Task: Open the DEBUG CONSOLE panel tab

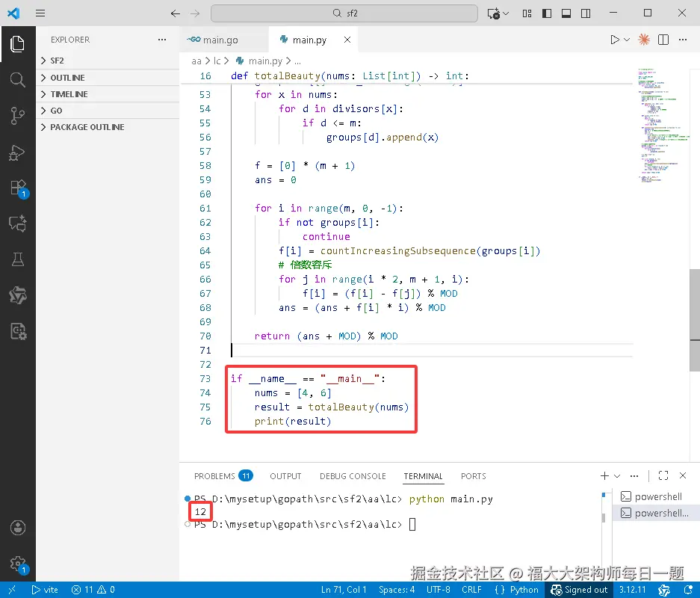Action: click(353, 476)
